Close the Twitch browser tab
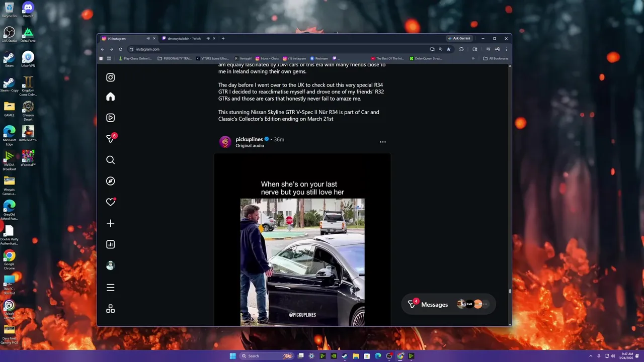 [214, 39]
